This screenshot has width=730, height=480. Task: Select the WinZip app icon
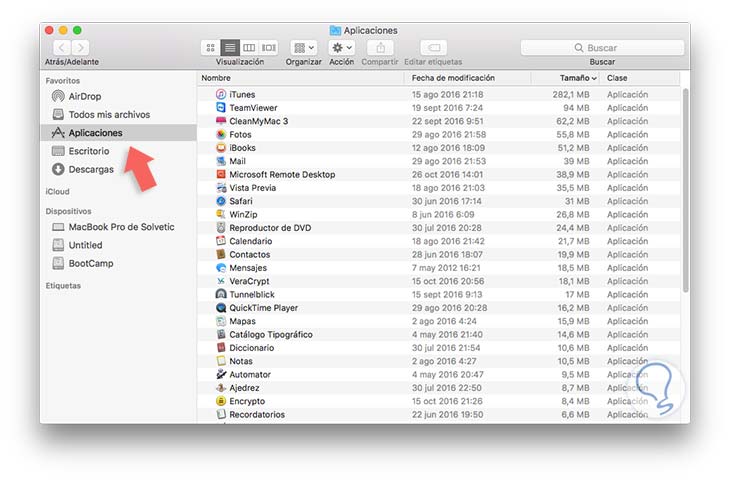coord(221,215)
